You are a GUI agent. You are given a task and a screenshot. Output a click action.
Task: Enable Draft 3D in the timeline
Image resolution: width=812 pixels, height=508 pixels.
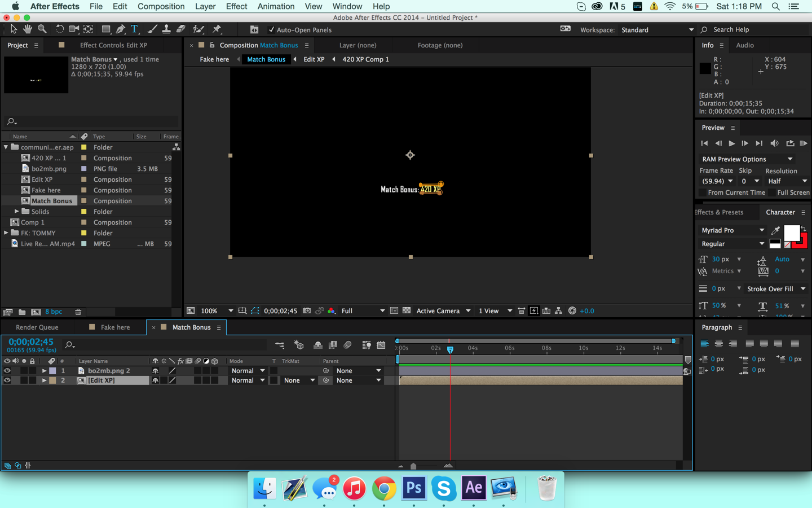pos(299,345)
